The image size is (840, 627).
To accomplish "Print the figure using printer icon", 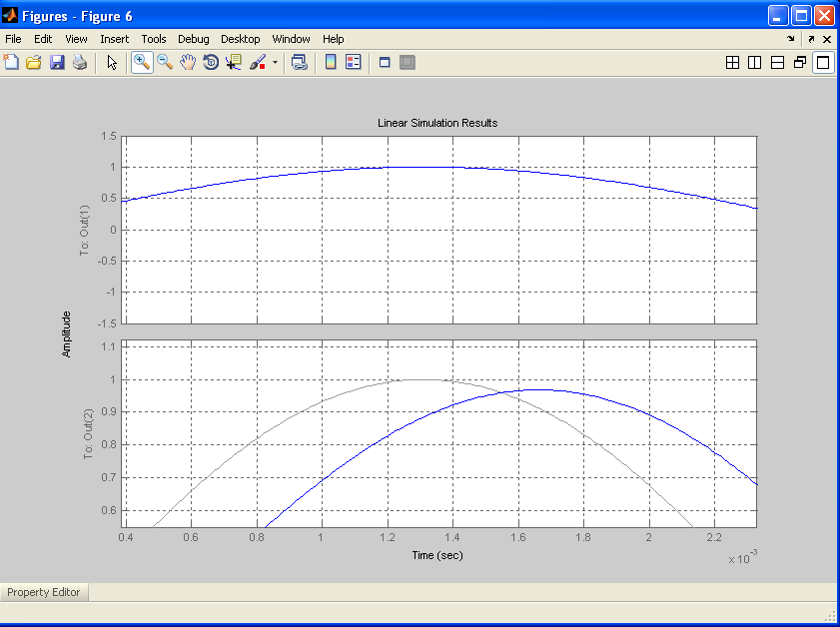I will (80, 62).
